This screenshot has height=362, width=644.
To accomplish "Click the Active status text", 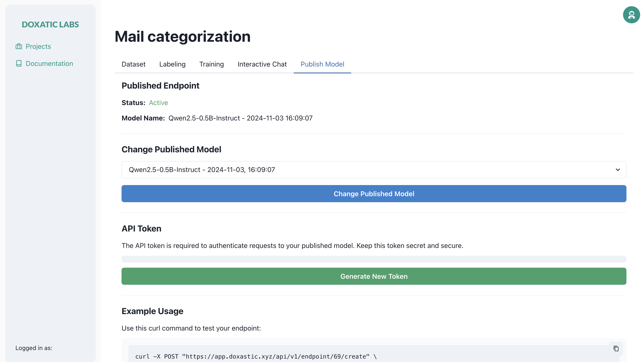I will 158,103.
